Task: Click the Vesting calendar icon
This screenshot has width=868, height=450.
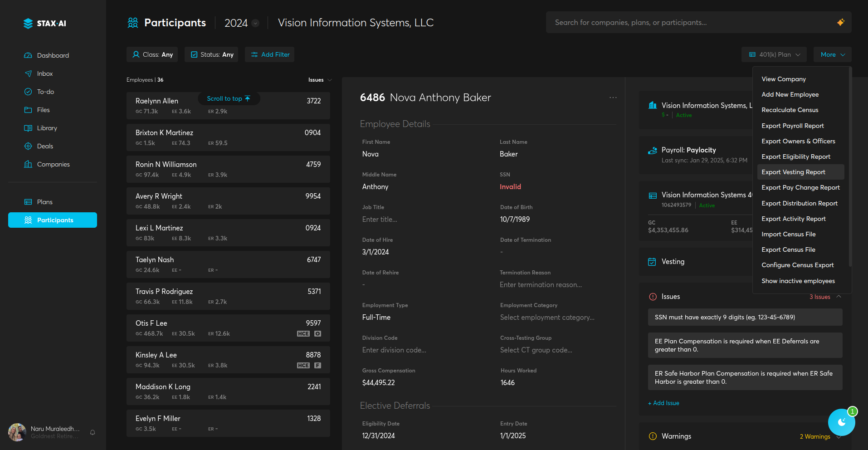Action: coord(652,262)
